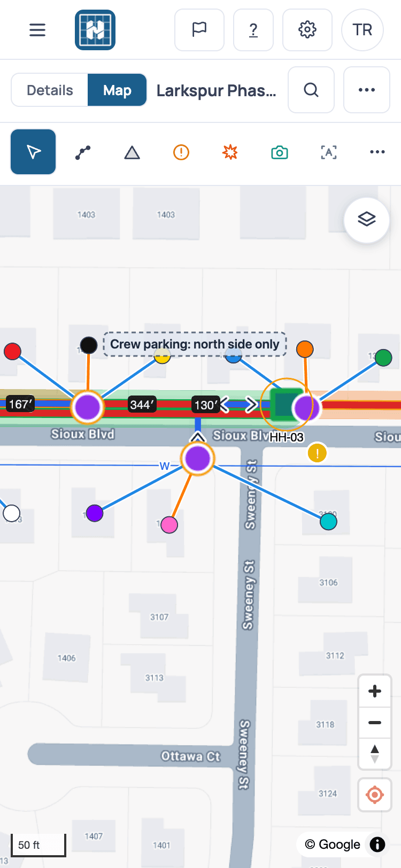Click the up chevron handle above south node
The width and height of the screenshot is (401, 868).
(198, 437)
